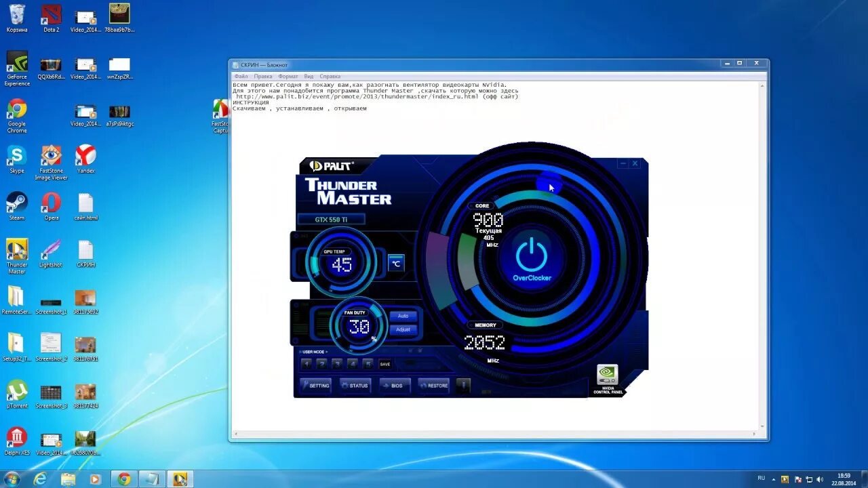Click the Windows Start button
The width and height of the screenshot is (868, 488).
[x=12, y=479]
